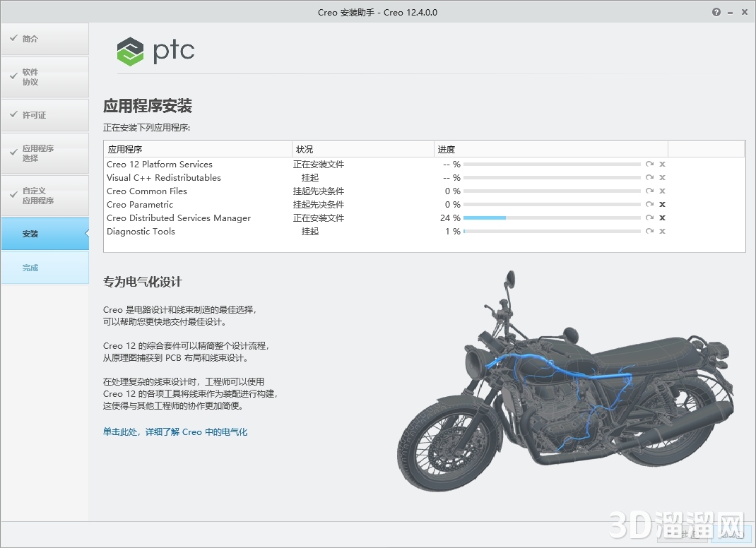756x548 pixels.
Task: Cancel Creo Distributed Services Manager installation
Action: [x=662, y=218]
